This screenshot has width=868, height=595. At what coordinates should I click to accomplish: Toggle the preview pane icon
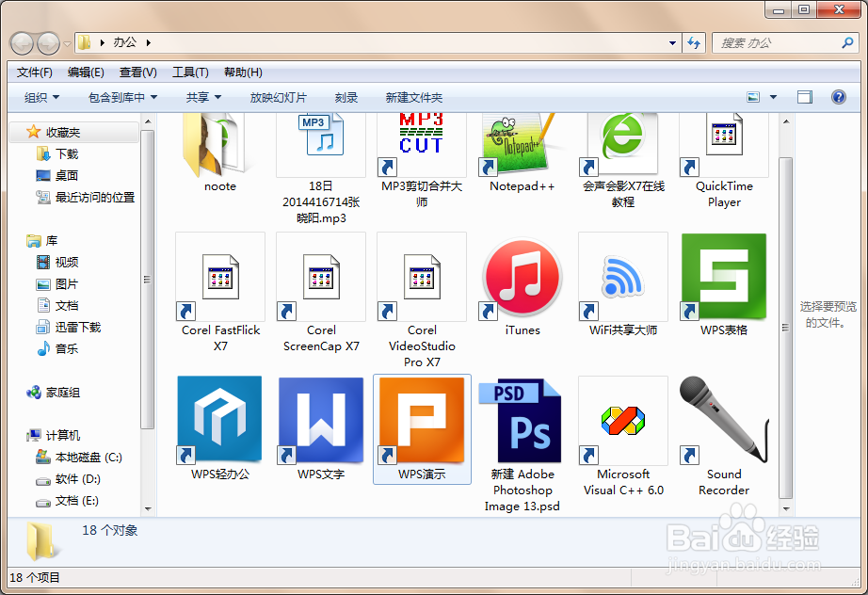[805, 97]
